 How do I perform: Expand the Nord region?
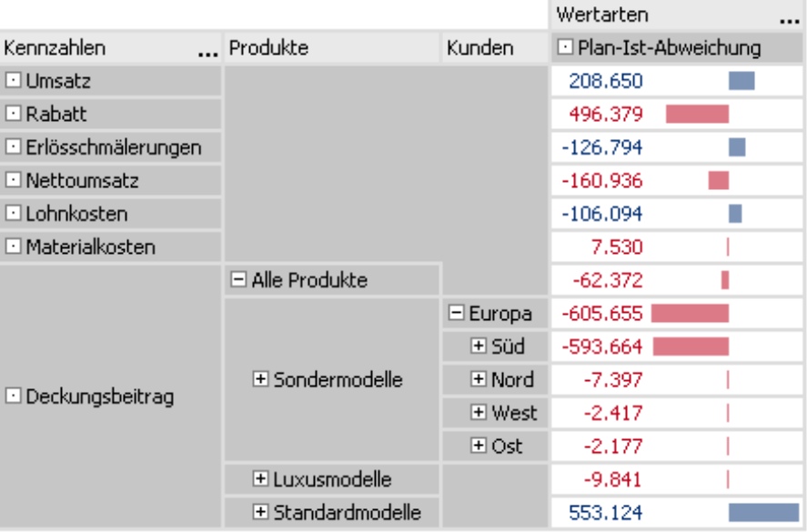point(479,379)
